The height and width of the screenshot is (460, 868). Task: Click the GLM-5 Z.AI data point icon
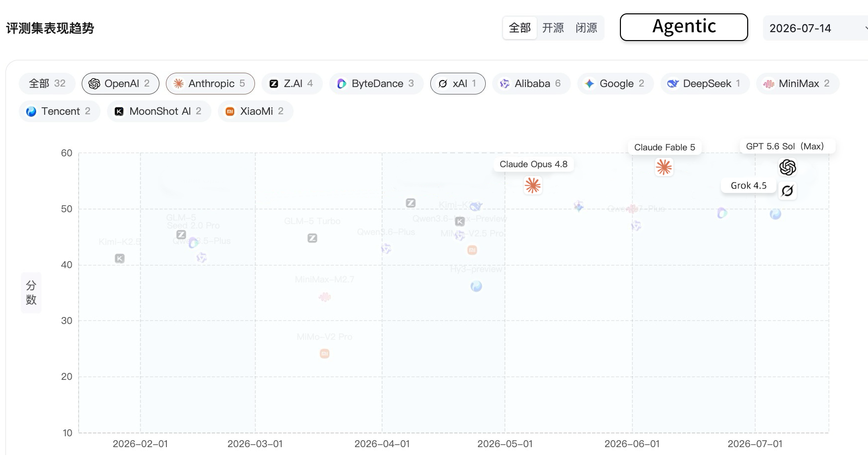tap(181, 234)
